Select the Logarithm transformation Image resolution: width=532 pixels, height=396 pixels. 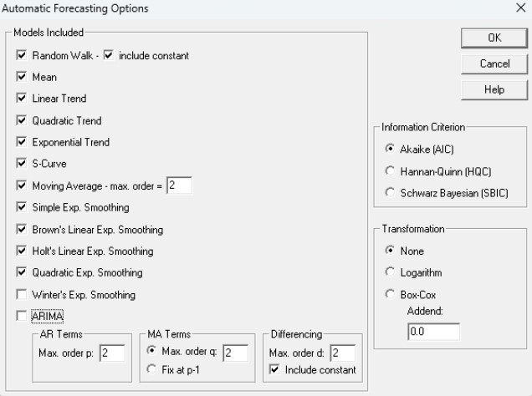(x=391, y=272)
